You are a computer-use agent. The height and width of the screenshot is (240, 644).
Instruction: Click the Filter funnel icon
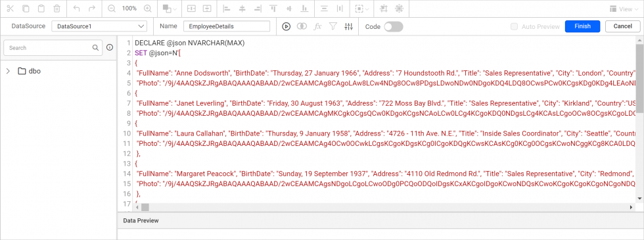[333, 26]
